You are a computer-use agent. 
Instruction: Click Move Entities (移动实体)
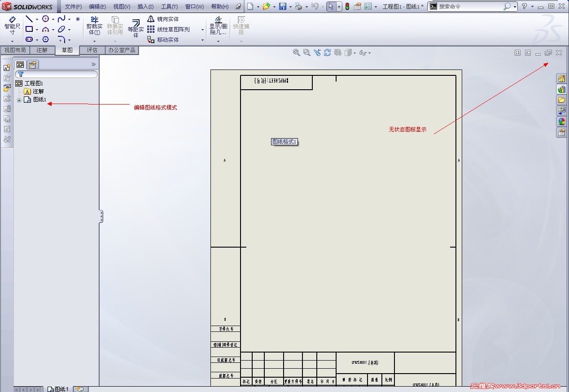coord(163,39)
